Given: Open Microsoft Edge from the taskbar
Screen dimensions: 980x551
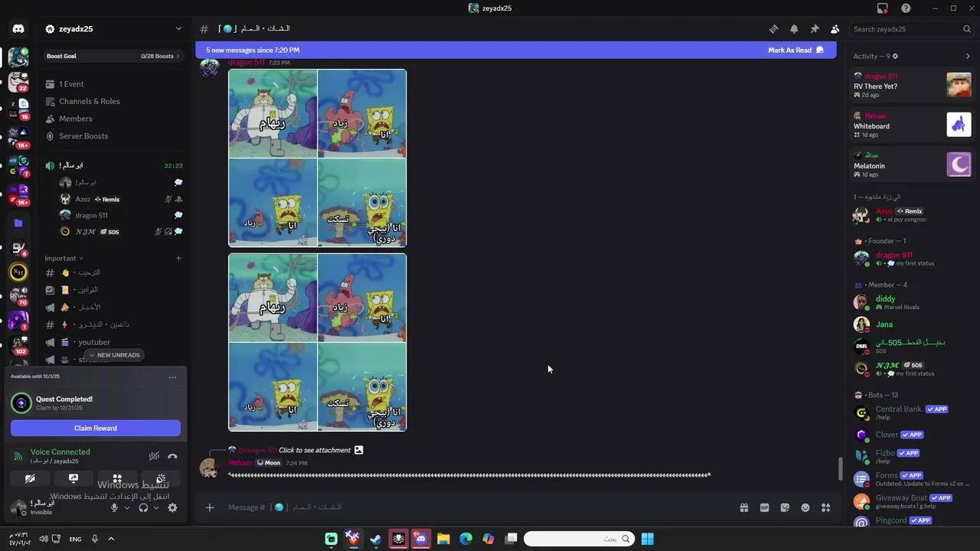Looking at the screenshot, I should [465, 539].
